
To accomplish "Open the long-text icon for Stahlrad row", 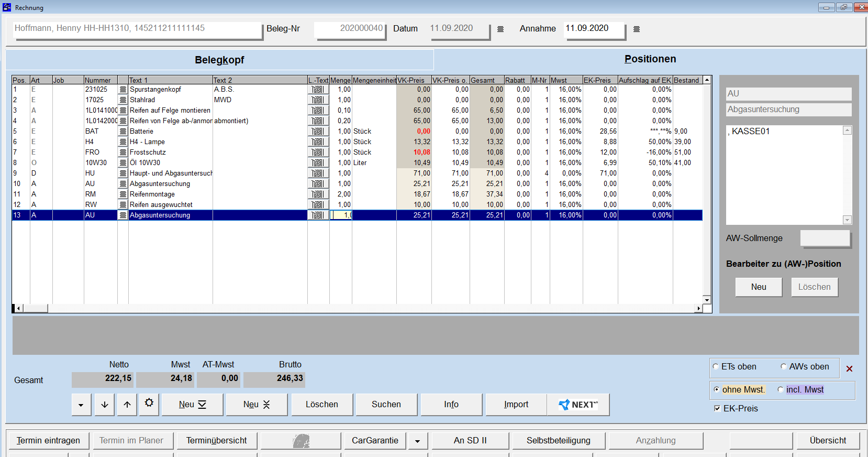I will pos(123,100).
